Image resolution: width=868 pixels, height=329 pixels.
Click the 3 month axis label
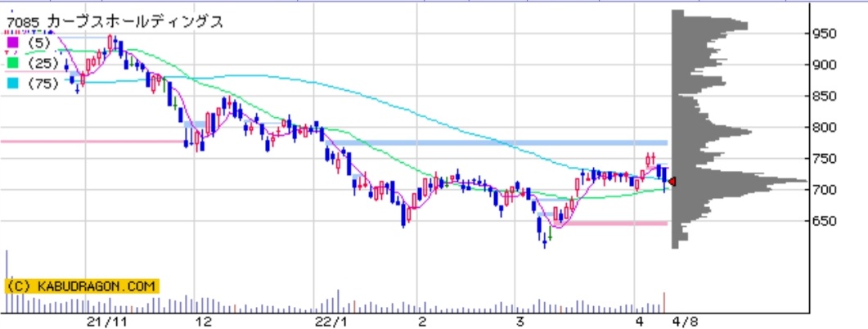519,322
